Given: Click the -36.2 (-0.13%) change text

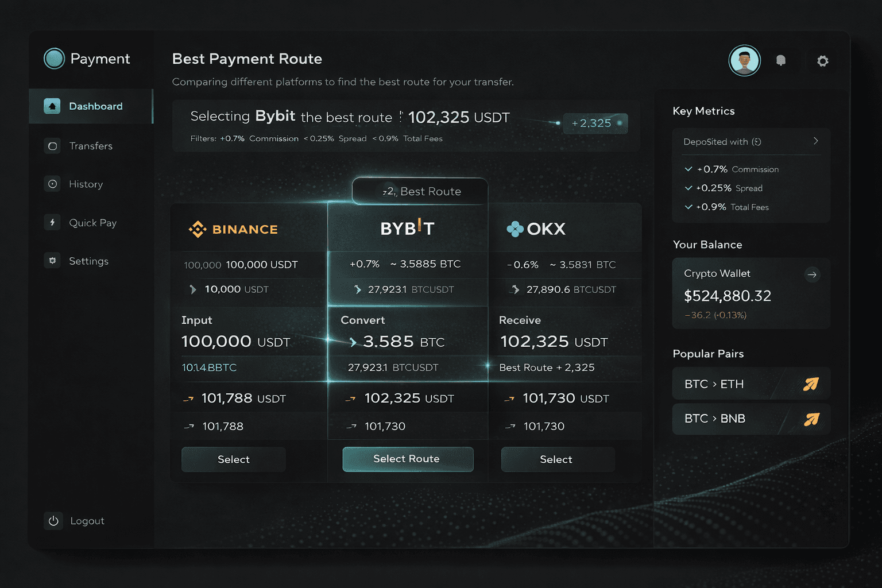Looking at the screenshot, I should (715, 315).
